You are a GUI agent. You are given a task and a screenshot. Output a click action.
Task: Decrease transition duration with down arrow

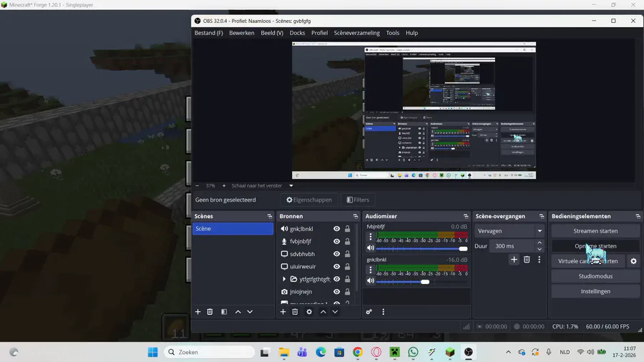click(x=540, y=249)
